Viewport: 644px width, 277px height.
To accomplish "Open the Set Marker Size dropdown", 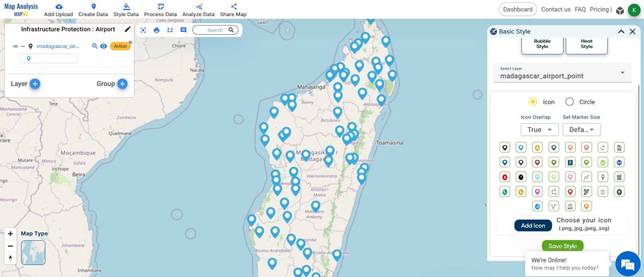I will coord(582,130).
